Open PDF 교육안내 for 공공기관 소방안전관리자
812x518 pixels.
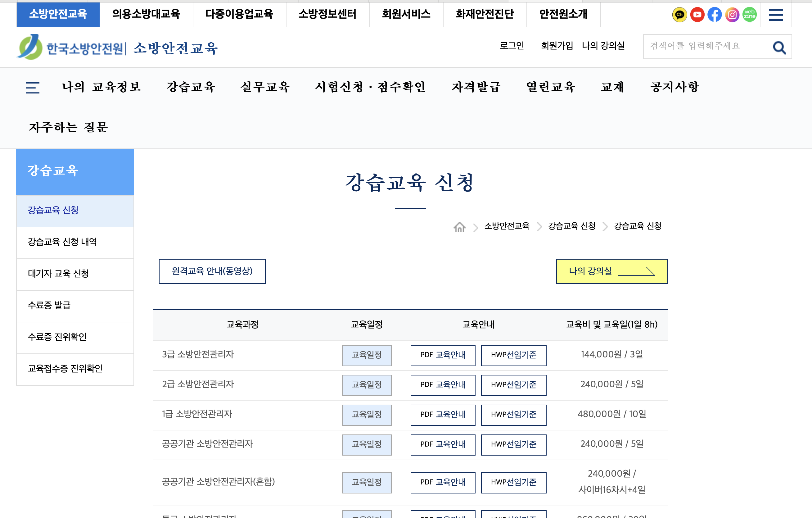tap(443, 445)
